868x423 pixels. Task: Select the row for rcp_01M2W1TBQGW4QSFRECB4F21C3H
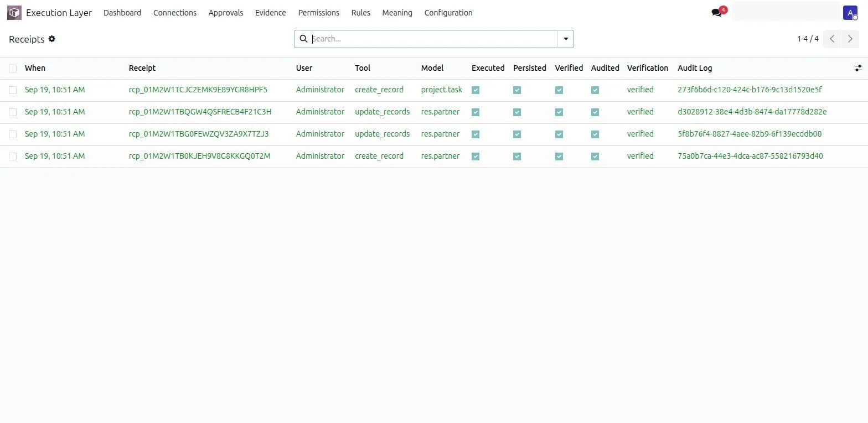tap(13, 112)
